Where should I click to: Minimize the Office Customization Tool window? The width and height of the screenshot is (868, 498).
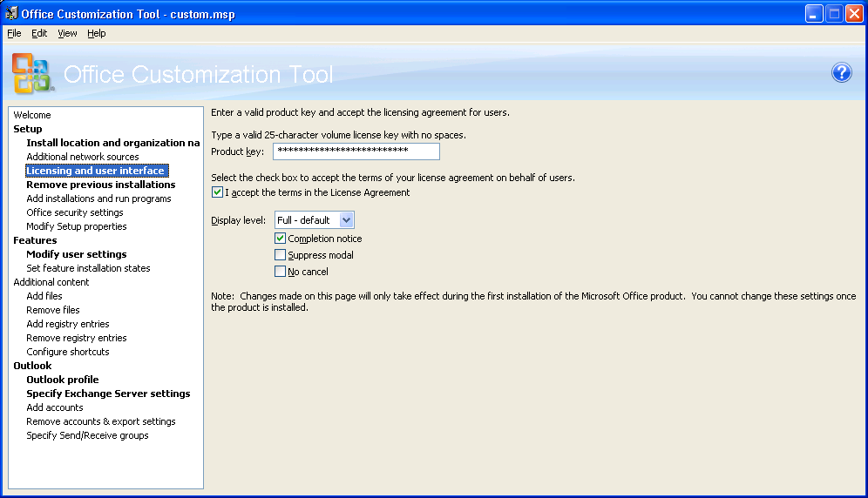814,14
